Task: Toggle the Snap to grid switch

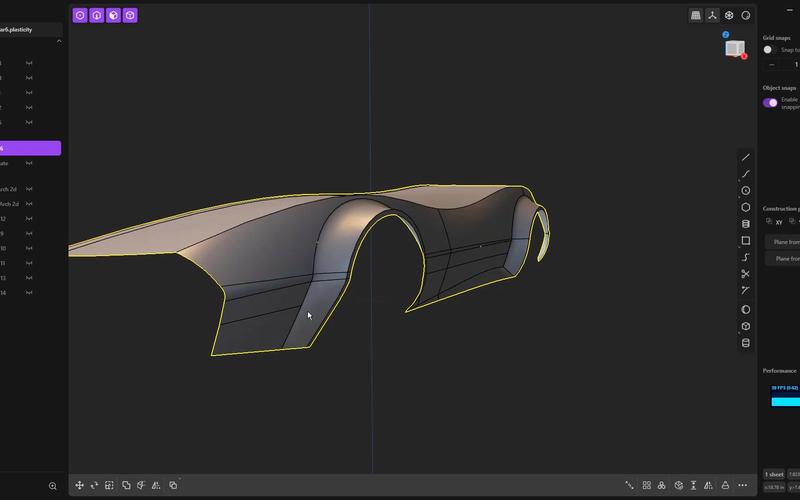Action: click(769, 49)
